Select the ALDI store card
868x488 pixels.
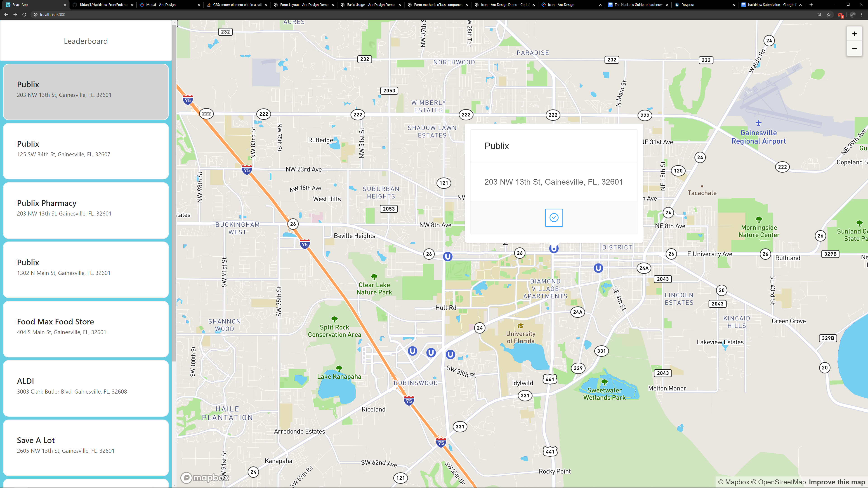pyautogui.click(x=86, y=388)
